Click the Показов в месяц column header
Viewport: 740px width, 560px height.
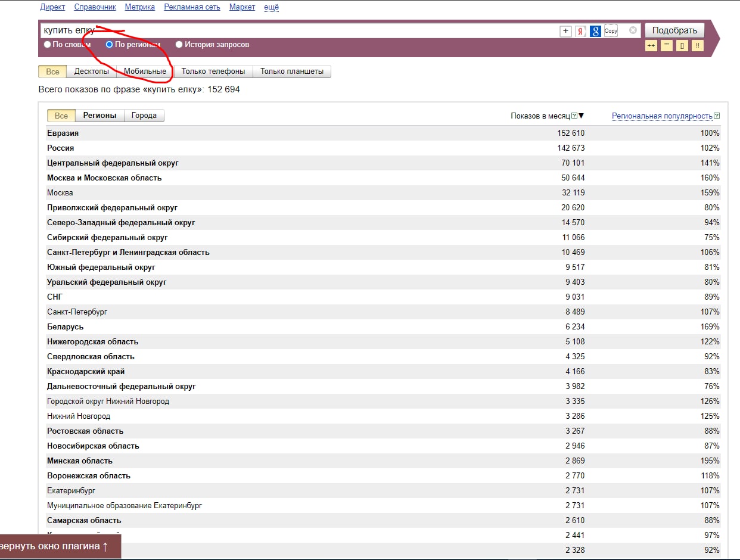(540, 116)
